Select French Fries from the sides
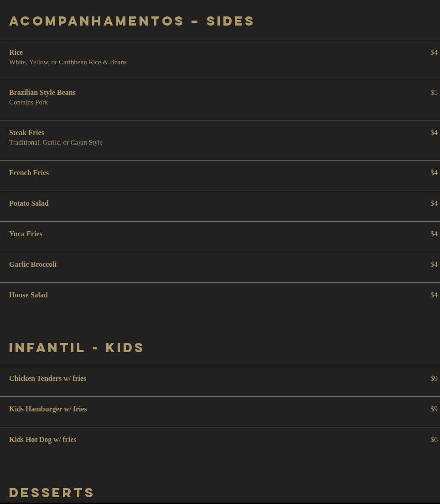The image size is (440, 504). click(x=29, y=173)
